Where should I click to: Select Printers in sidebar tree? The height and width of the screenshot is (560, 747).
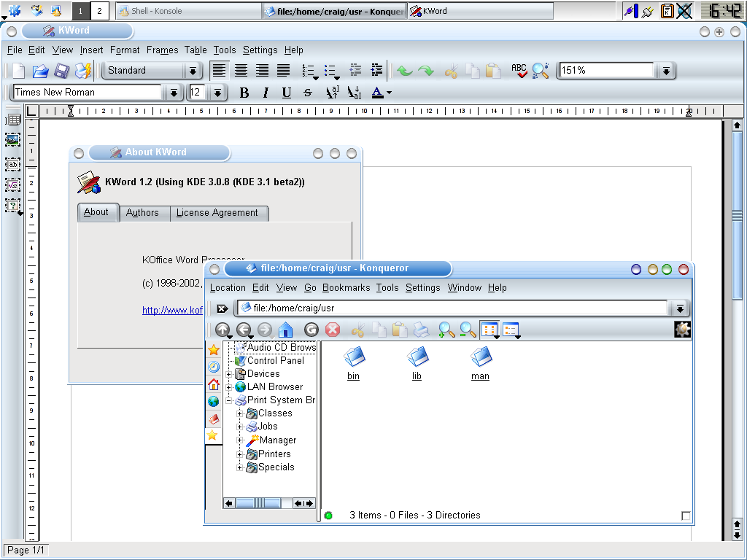coord(274,454)
